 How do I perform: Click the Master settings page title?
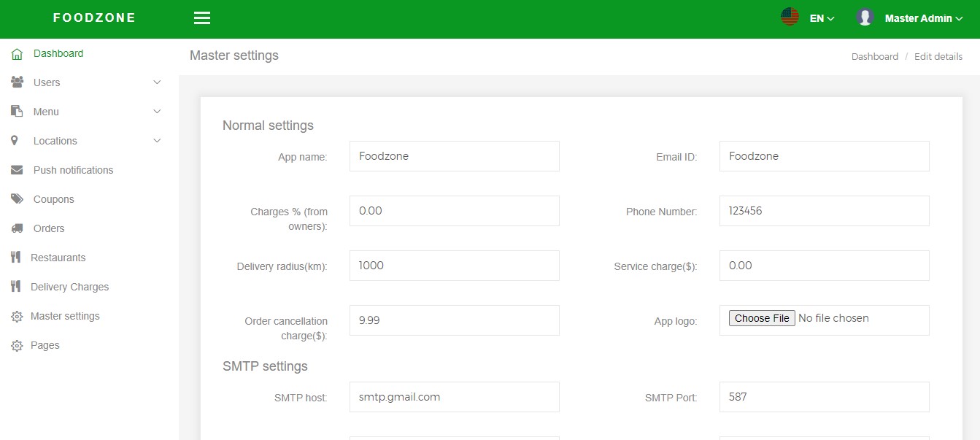234,55
